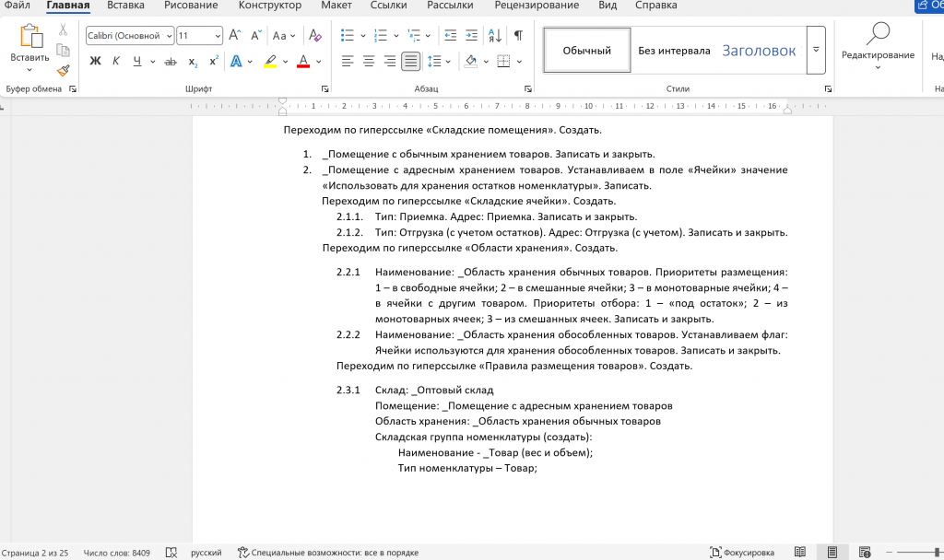
Task: Click the Cut scissors icon
Action: click(x=63, y=29)
